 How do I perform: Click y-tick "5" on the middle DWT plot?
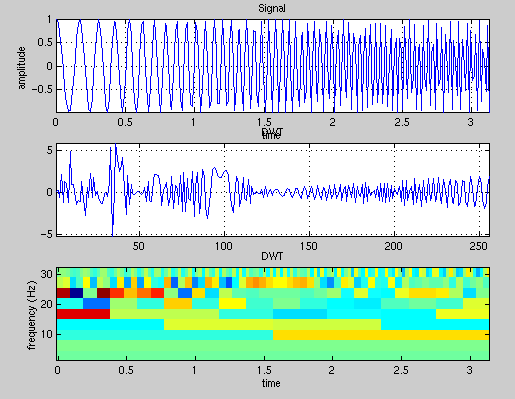[50, 150]
